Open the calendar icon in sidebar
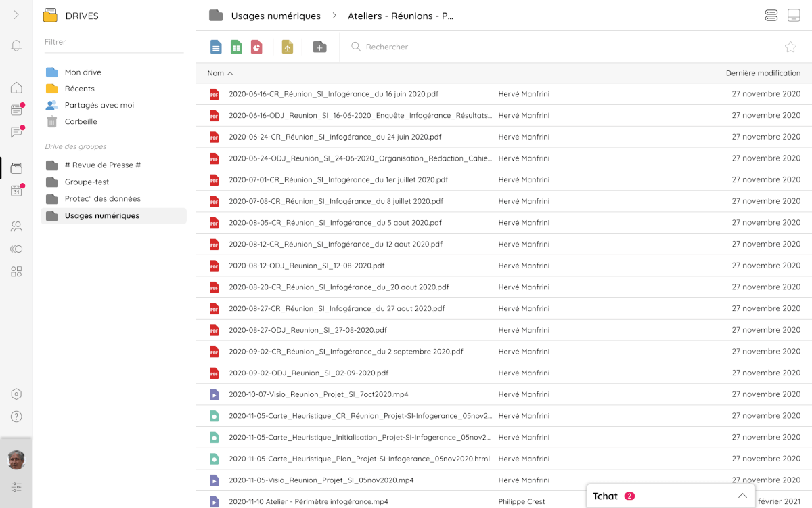The width and height of the screenshot is (812, 508). (x=16, y=191)
